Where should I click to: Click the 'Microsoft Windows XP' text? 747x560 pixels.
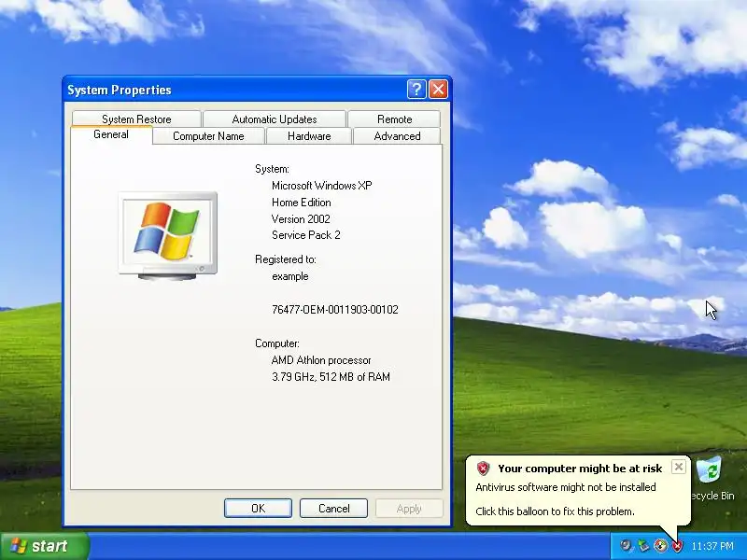tap(321, 186)
